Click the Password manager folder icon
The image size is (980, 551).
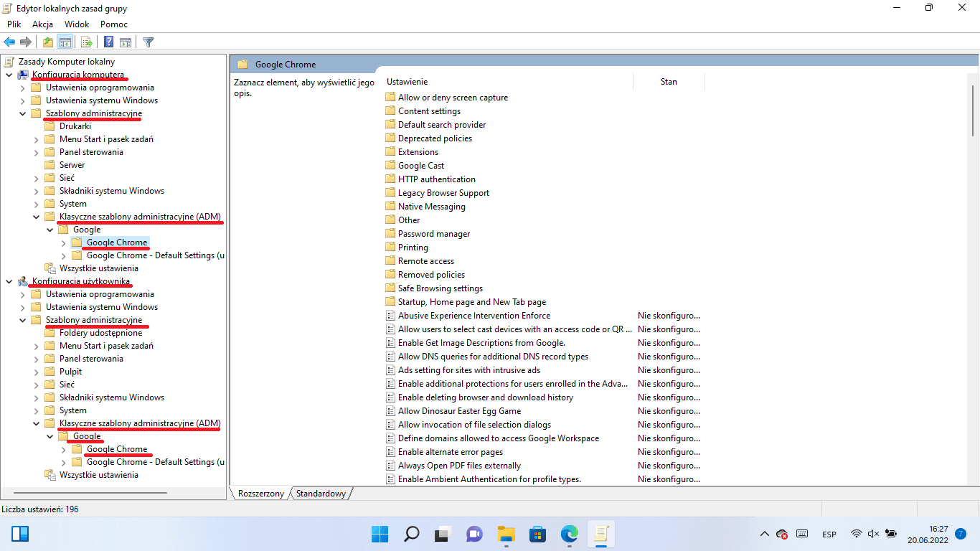pos(390,233)
